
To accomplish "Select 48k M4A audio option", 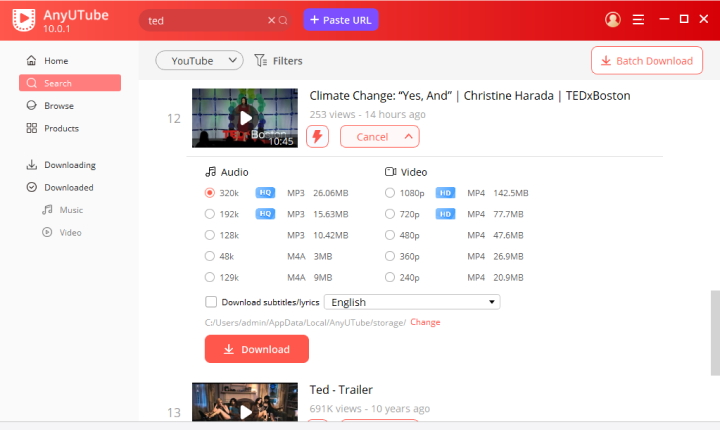I will coord(210,256).
